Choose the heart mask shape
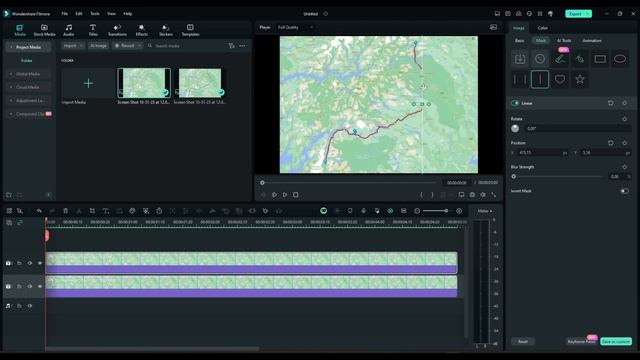640x360 pixels. pos(560,79)
